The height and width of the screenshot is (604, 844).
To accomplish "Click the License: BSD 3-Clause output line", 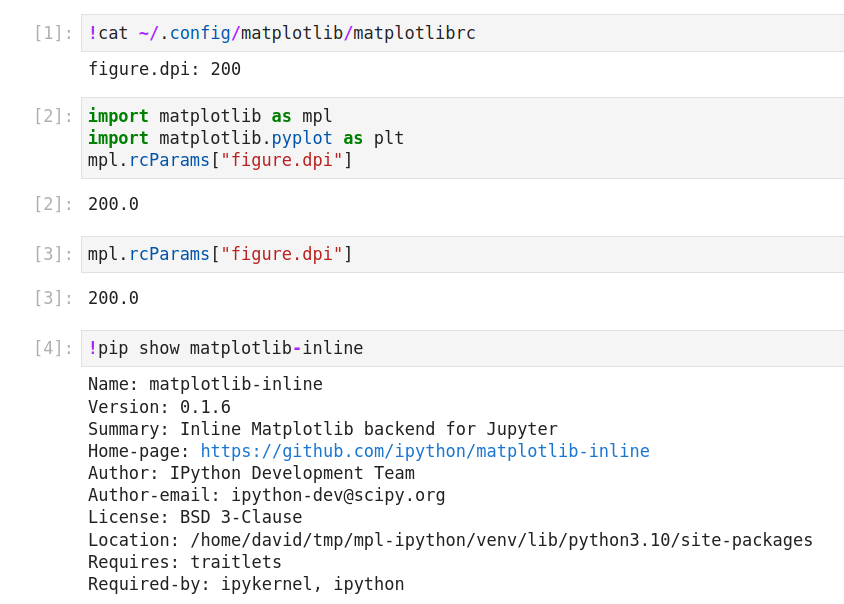I will (x=195, y=517).
